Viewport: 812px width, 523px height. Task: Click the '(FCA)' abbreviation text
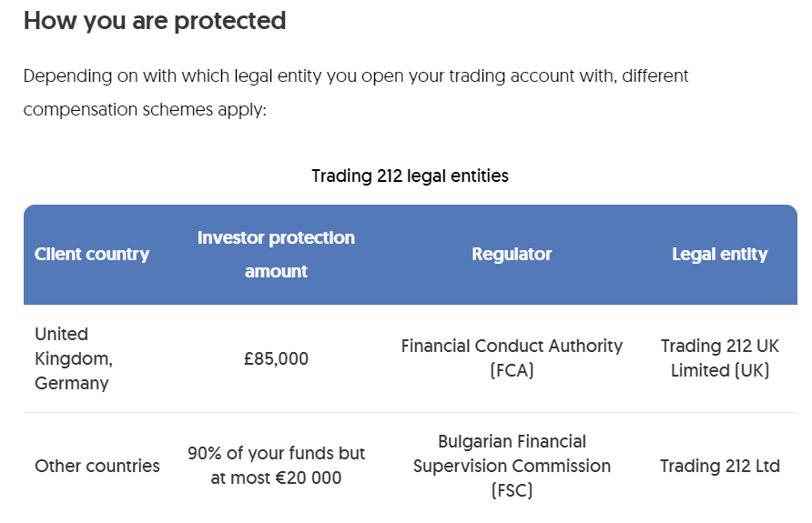(512, 371)
